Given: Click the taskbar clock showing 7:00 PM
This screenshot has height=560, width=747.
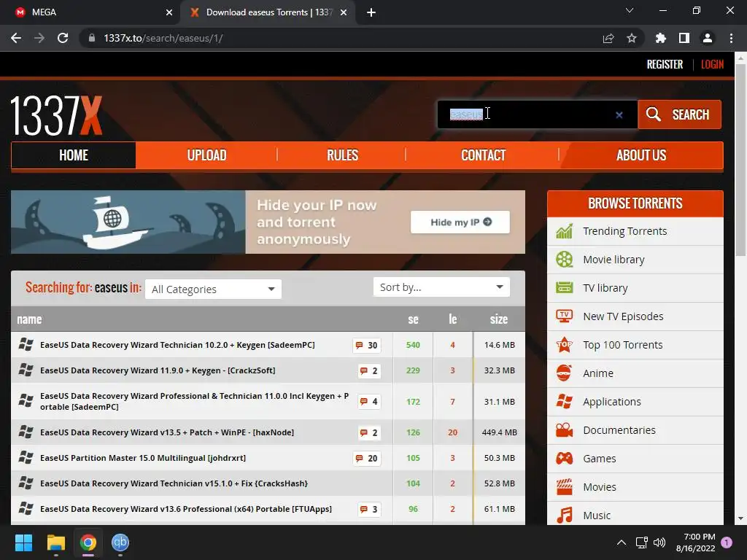Looking at the screenshot, I should [695, 542].
